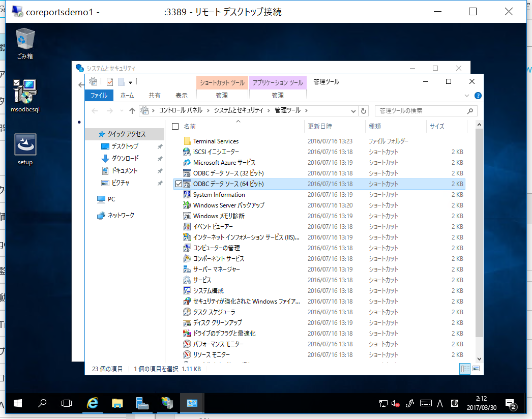The width and height of the screenshot is (532, 419).
Task: Click the IIS manager shortcut icon
Action: (x=187, y=237)
